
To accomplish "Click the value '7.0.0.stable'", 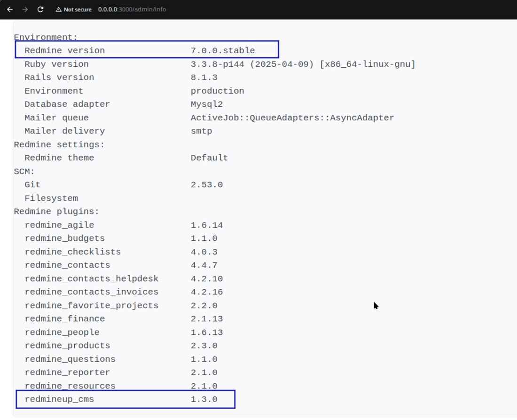I will coord(223,50).
